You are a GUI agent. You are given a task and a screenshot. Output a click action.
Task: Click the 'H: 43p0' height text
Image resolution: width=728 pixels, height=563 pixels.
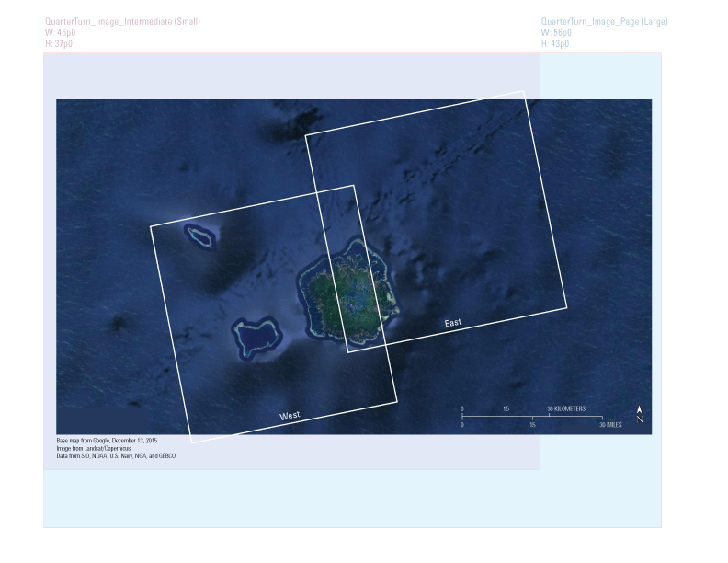coord(555,43)
